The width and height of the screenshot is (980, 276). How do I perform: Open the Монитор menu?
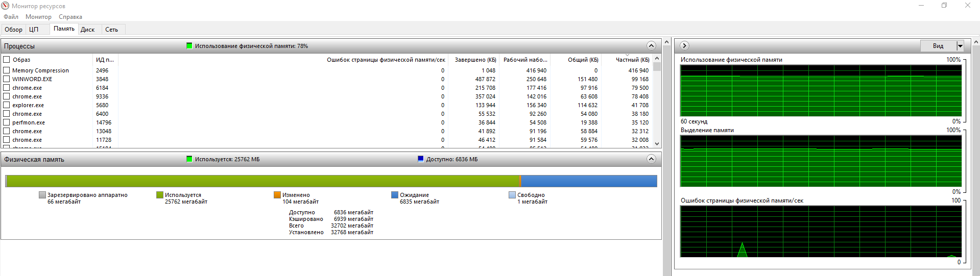[x=38, y=17]
